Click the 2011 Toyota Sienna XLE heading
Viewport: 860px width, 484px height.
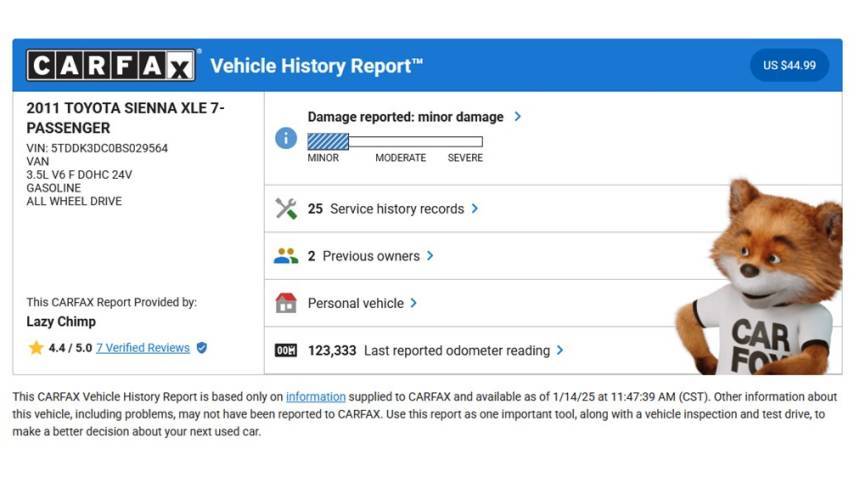pos(125,118)
